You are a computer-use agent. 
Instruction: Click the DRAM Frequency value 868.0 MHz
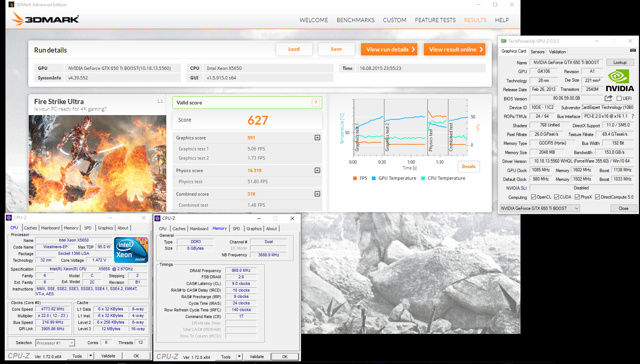(x=241, y=270)
